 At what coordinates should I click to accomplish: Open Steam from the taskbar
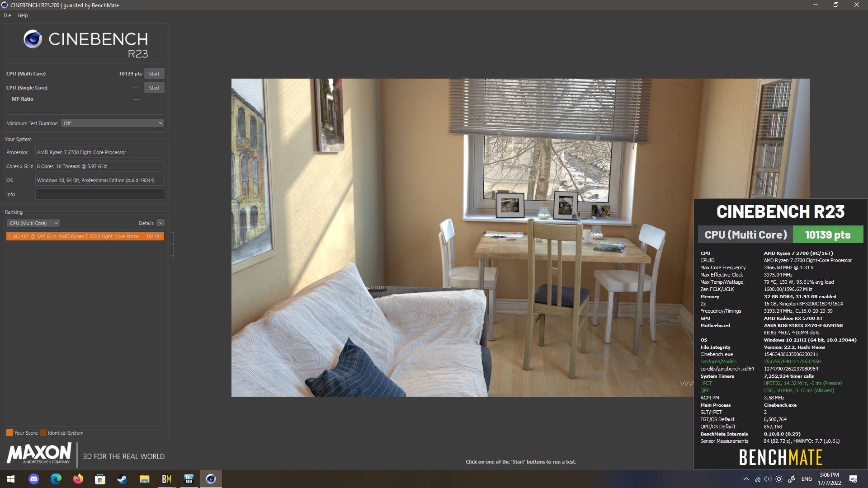coord(122,479)
